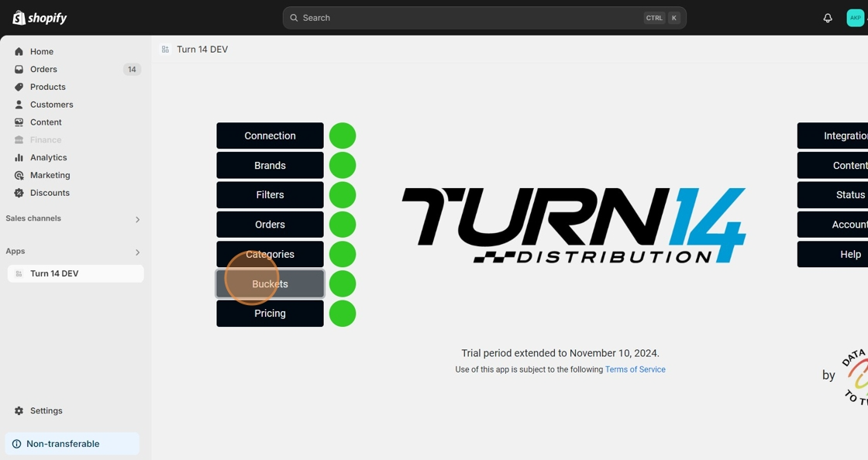Open the Buckets button
Image resolution: width=868 pixels, height=460 pixels.
point(270,283)
